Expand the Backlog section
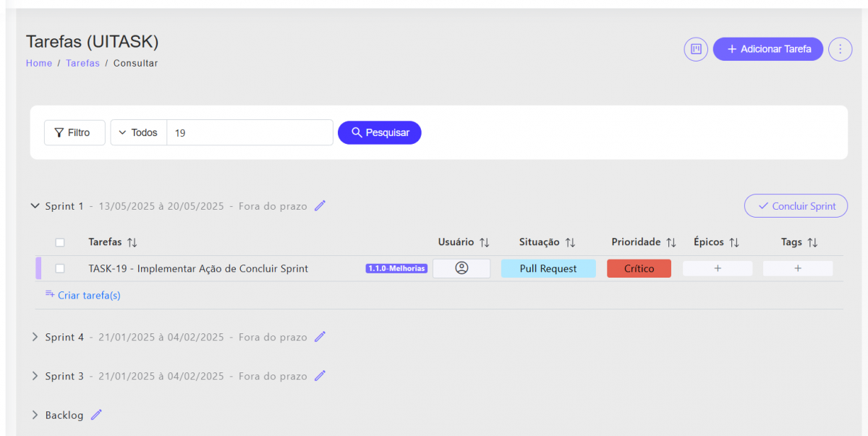This screenshot has height=436, width=868. point(35,415)
